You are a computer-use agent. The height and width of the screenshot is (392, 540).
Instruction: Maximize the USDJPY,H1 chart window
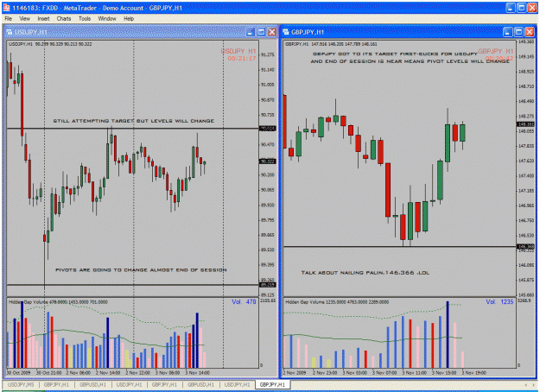262,32
